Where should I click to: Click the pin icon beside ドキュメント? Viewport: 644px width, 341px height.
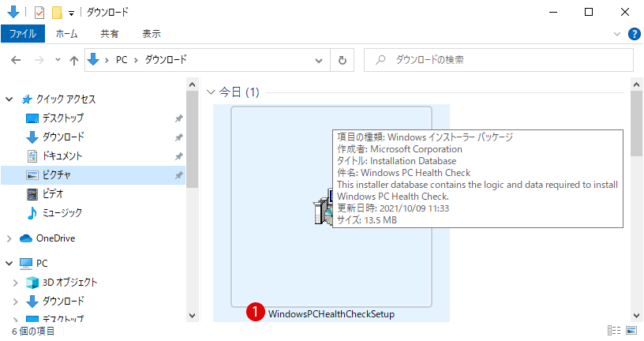click(x=178, y=156)
